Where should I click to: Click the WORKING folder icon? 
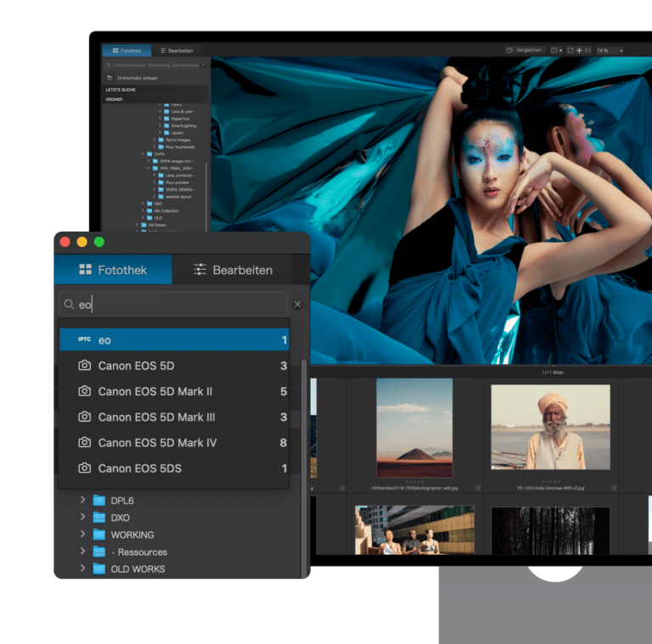pyautogui.click(x=99, y=535)
